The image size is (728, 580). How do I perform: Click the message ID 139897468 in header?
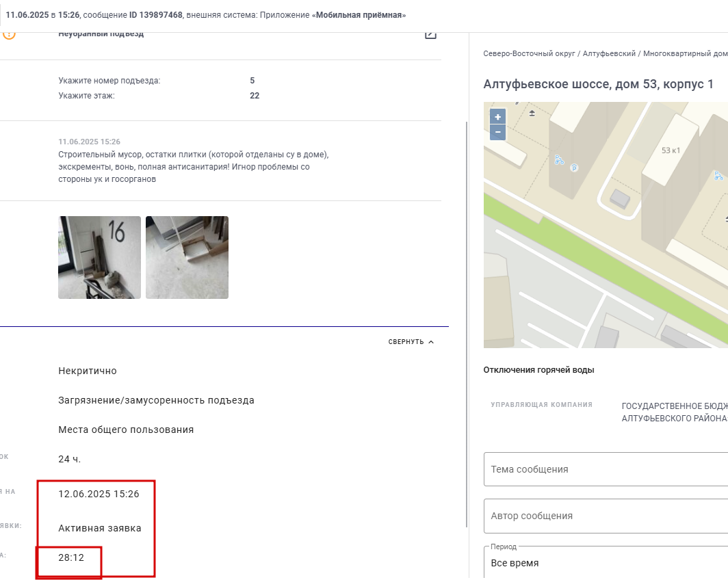155,15
